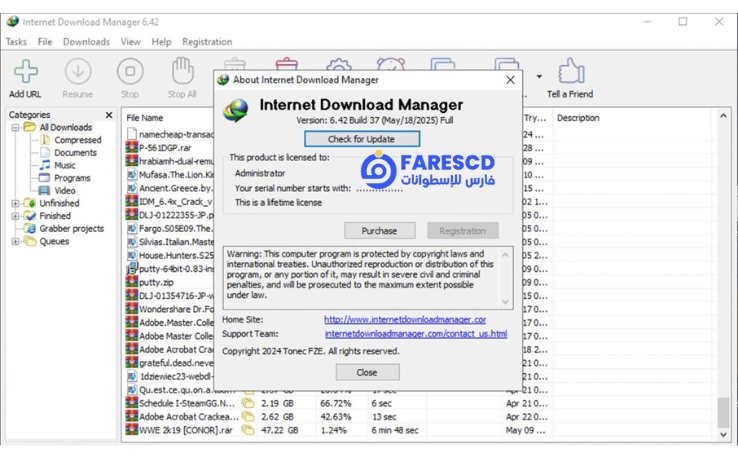
Task: Open the Registration menu
Action: (207, 42)
